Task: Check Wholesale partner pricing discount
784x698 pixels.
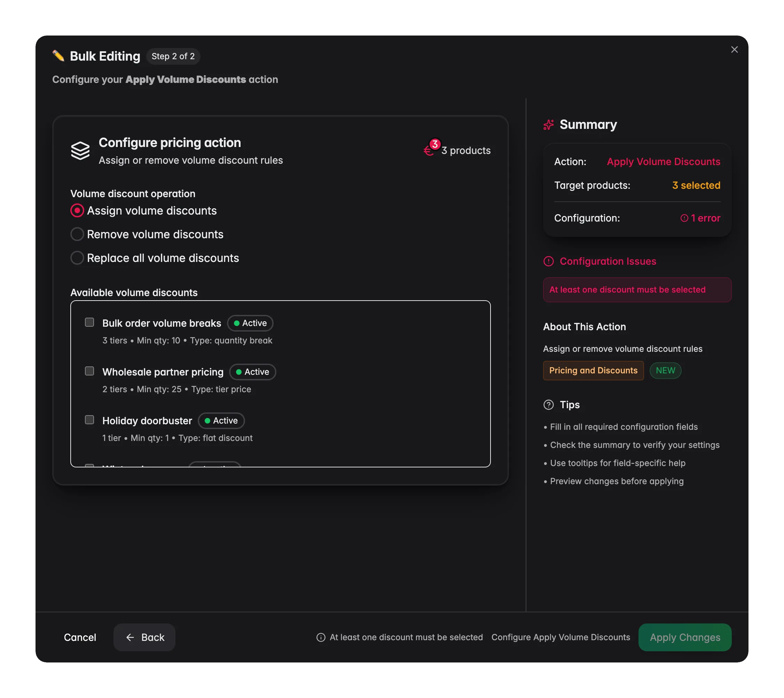Action: [x=89, y=371]
